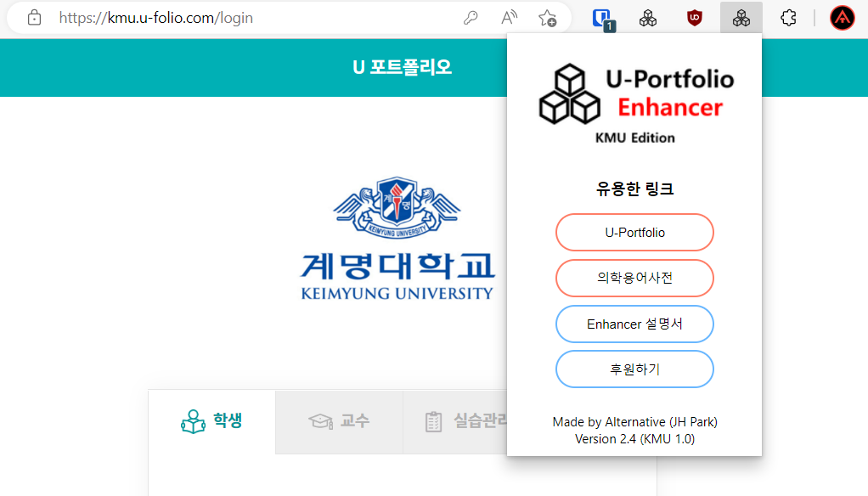Select the 학생 login tab
This screenshot has width=868, height=496.
tap(212, 422)
